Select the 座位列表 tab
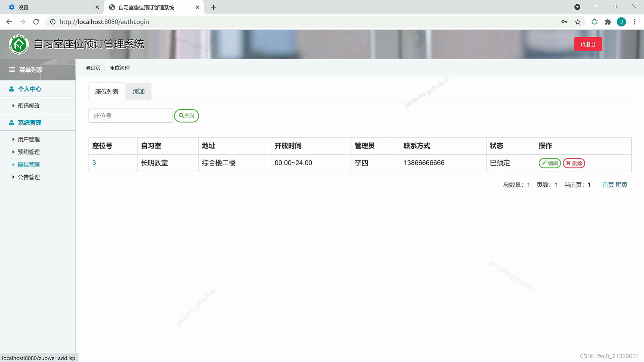 (x=107, y=92)
